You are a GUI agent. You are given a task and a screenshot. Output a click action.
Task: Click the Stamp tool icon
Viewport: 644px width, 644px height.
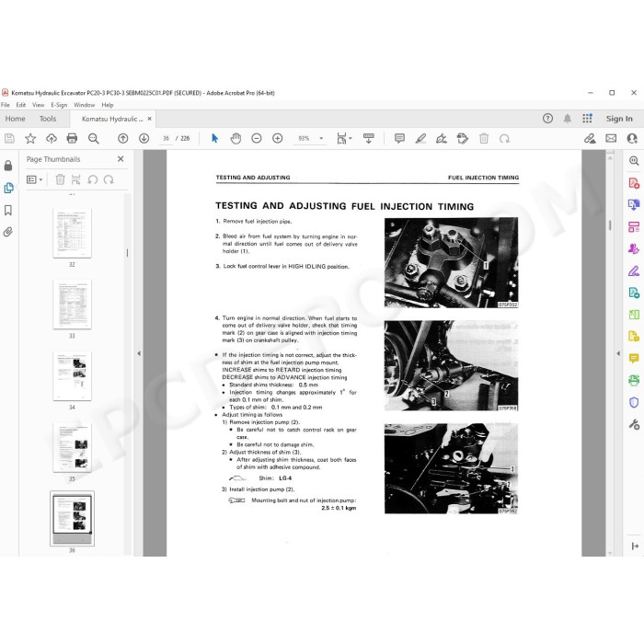(463, 138)
